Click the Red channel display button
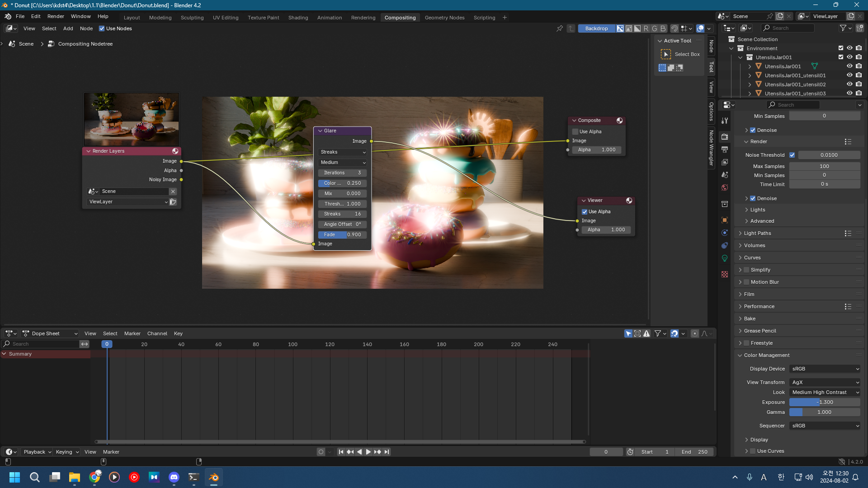Screen dimensions: 868x488 pos(646,28)
